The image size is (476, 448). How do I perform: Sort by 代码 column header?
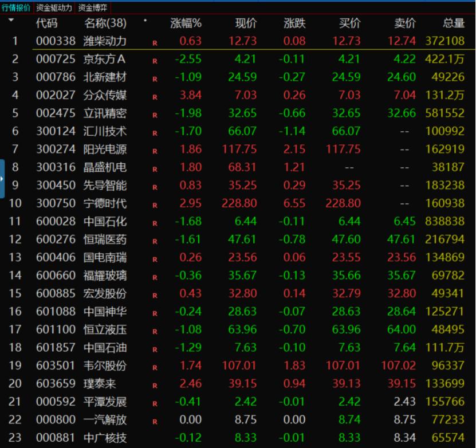pyautogui.click(x=46, y=23)
